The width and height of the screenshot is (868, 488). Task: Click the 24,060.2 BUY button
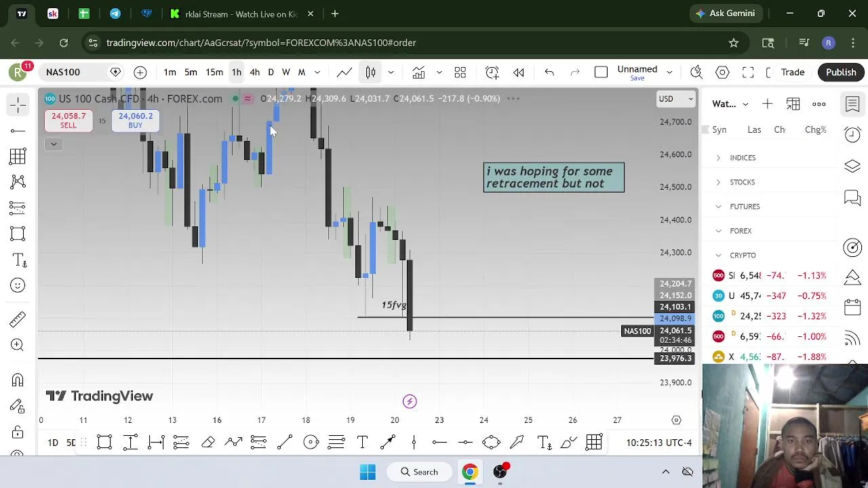pos(136,120)
